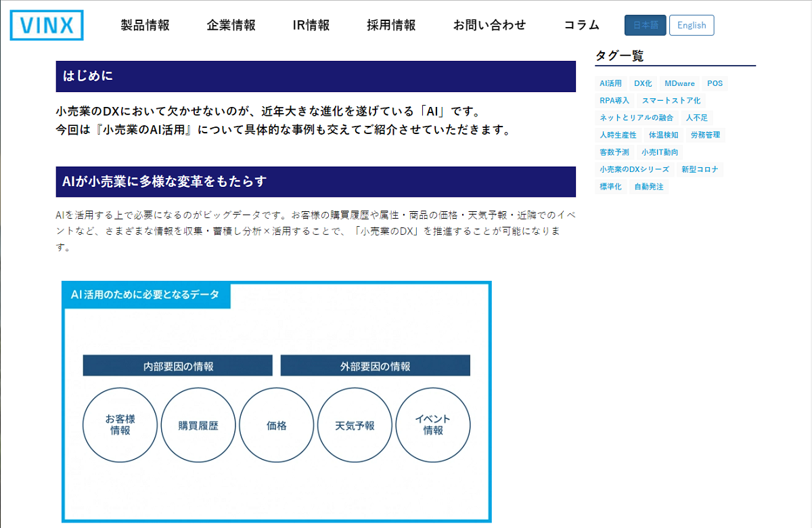The height and width of the screenshot is (528, 812).
Task: Open the コラム section
Action: point(582,25)
